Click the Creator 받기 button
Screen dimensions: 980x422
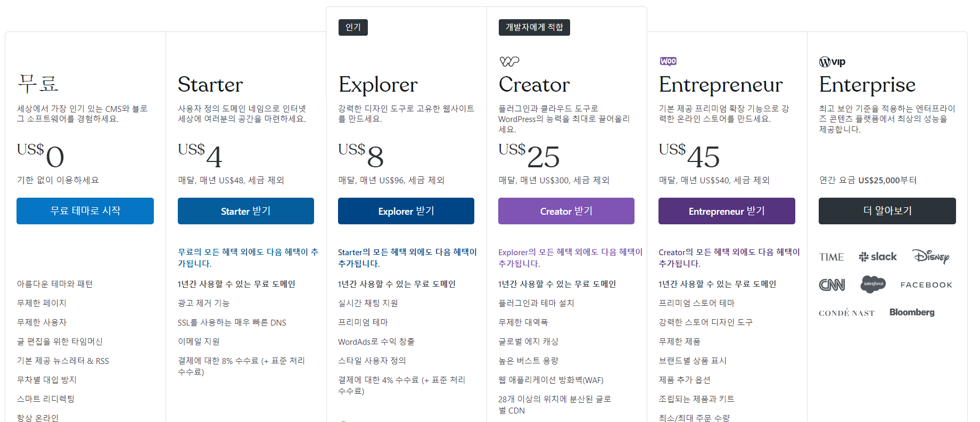[x=566, y=211]
